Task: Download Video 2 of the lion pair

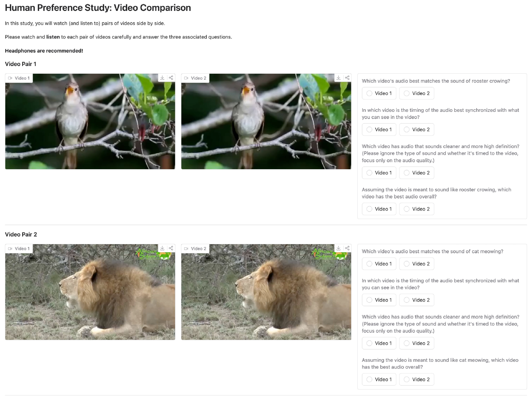Action: [339, 248]
